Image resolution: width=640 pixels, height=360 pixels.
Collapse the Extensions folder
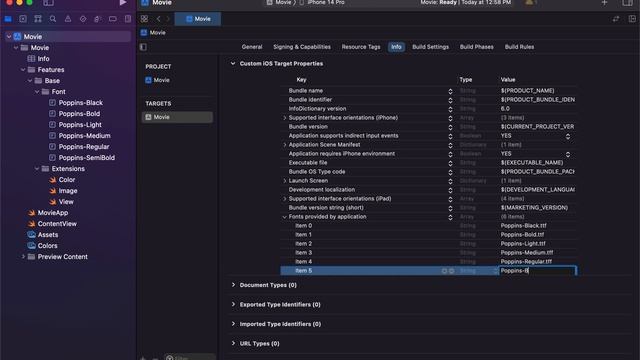click(37, 169)
